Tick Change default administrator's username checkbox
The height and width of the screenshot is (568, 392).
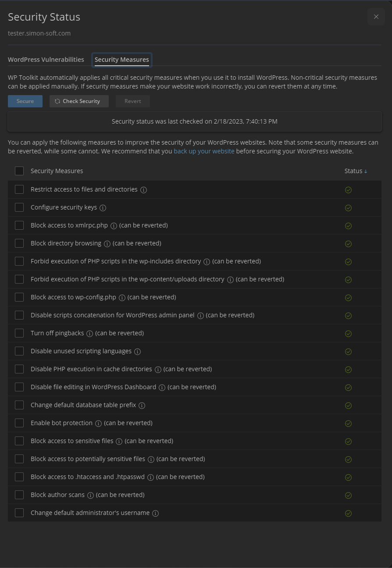point(19,513)
